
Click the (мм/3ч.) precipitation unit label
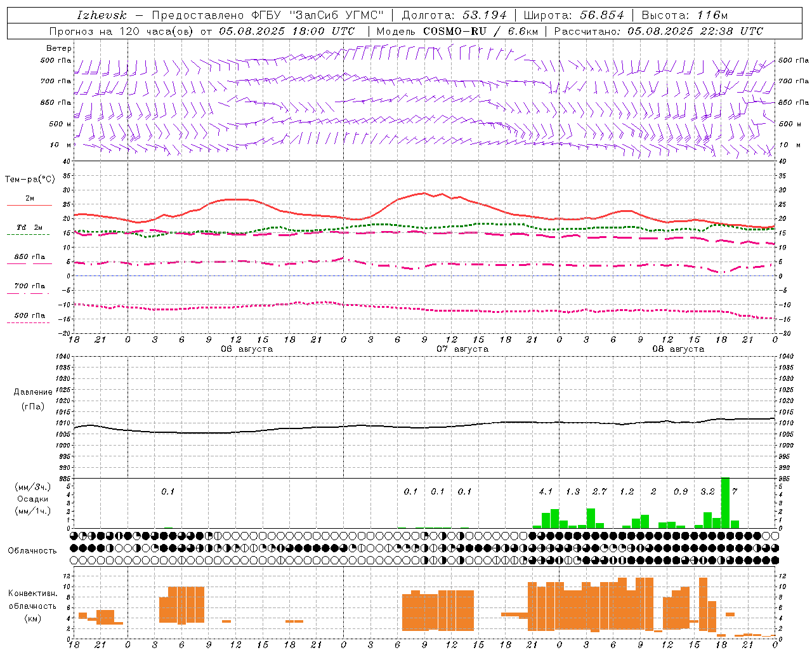pyautogui.click(x=33, y=487)
